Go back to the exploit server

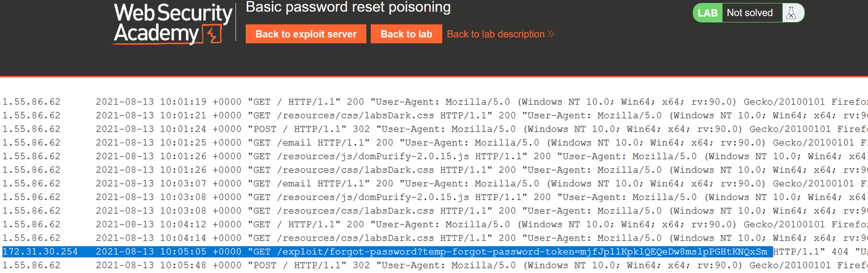(306, 34)
